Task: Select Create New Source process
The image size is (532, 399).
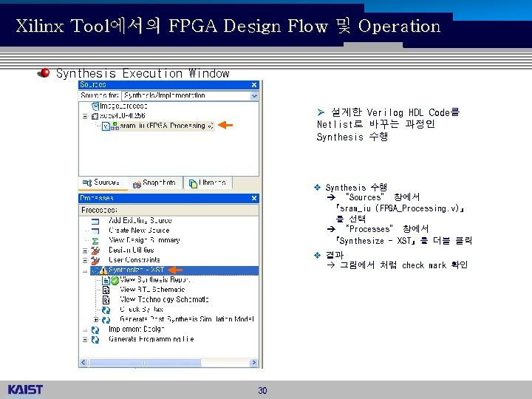Action: 139,231
